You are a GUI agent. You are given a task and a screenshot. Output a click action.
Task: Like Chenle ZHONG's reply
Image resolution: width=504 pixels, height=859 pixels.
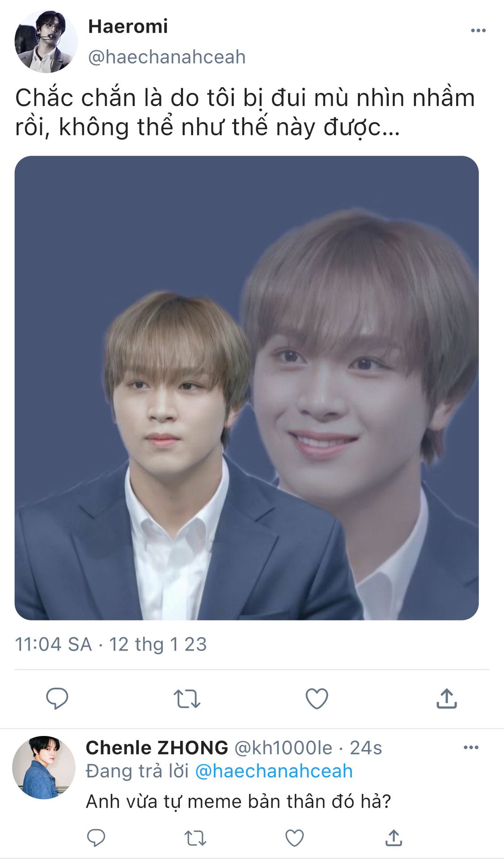pyautogui.click(x=295, y=838)
